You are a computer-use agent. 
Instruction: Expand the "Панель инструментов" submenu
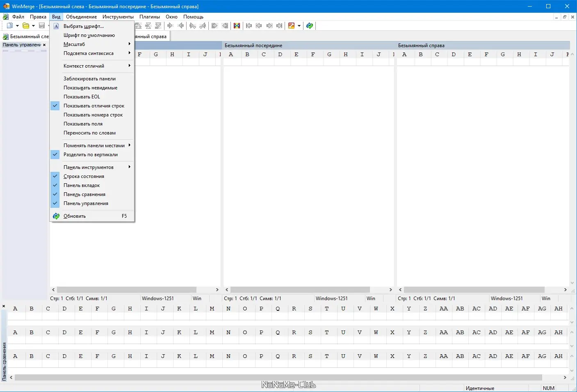coord(92,167)
